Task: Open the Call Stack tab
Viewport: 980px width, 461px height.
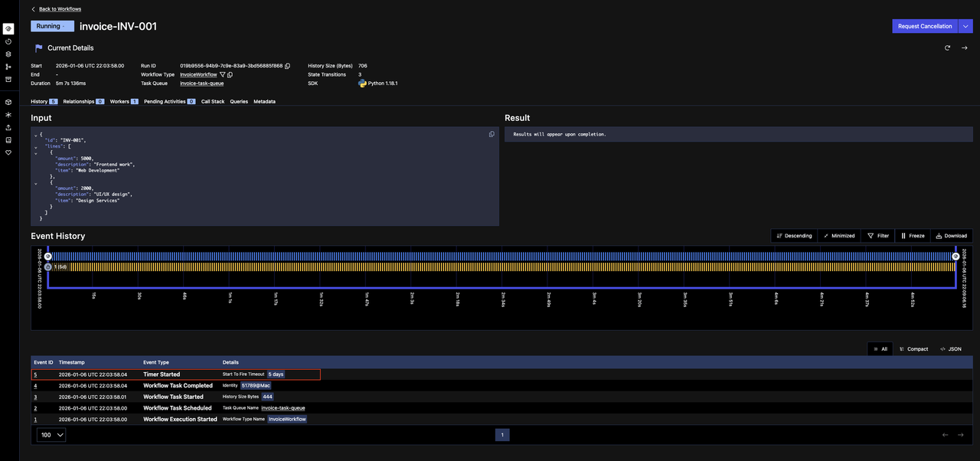Action: 213,101
